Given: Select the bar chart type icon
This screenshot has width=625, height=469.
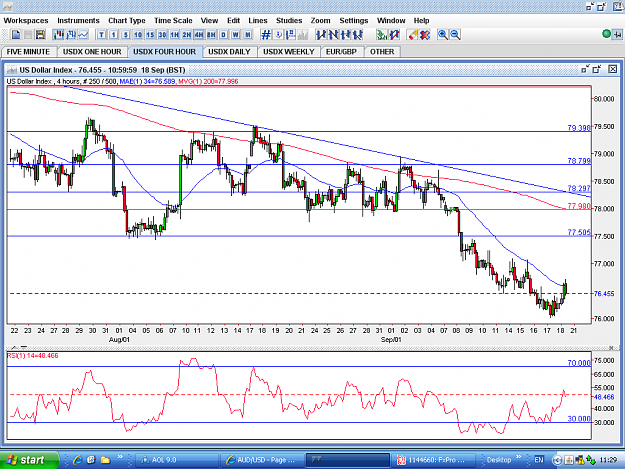Looking at the screenshot, I should pyautogui.click(x=71, y=35).
